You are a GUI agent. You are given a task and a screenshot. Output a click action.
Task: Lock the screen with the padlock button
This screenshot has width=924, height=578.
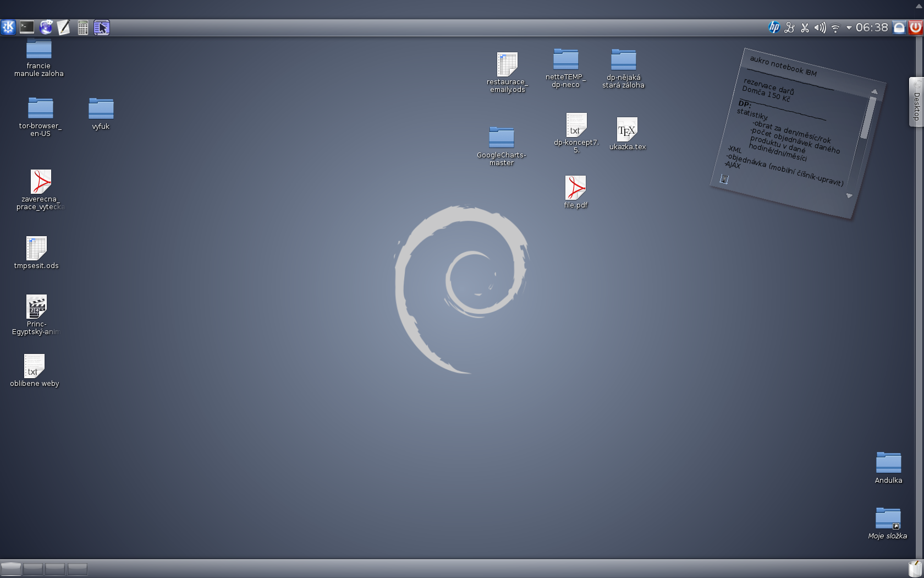(899, 28)
